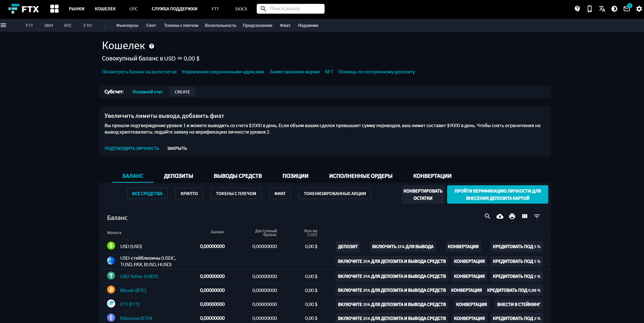Screen dimensions: 644x323
Task: Click the search icon in Баланс table
Action: 487,216
